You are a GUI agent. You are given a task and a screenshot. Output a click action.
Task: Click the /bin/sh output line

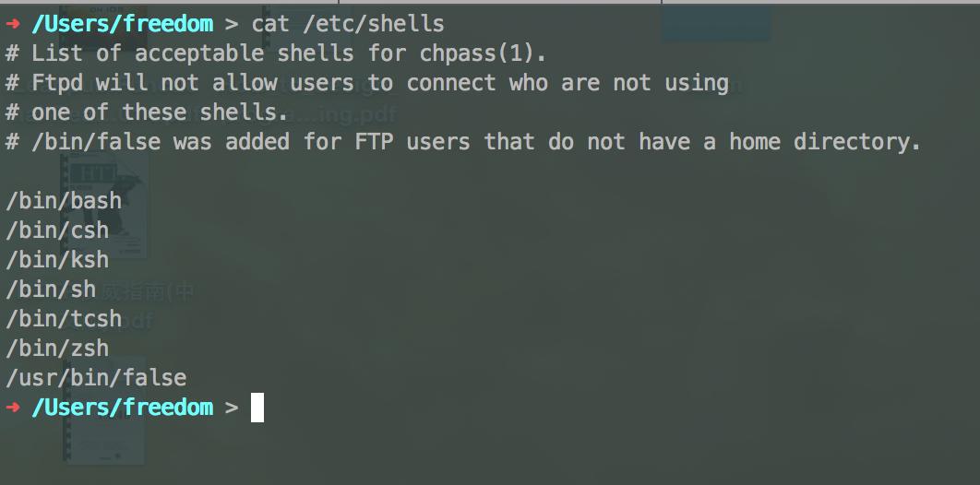[x=51, y=289]
